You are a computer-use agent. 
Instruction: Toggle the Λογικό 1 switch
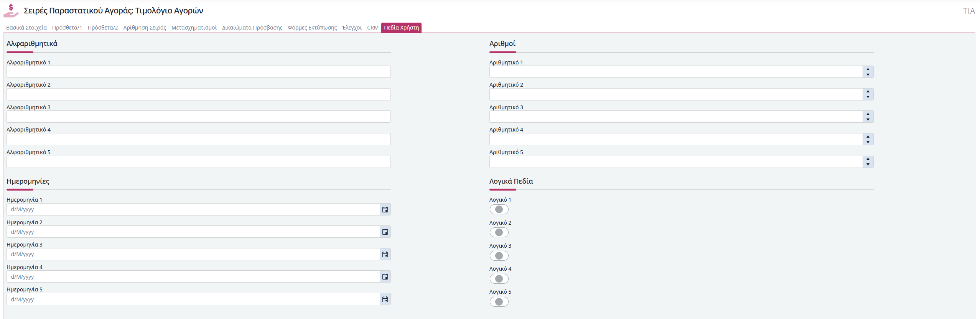coord(499,209)
